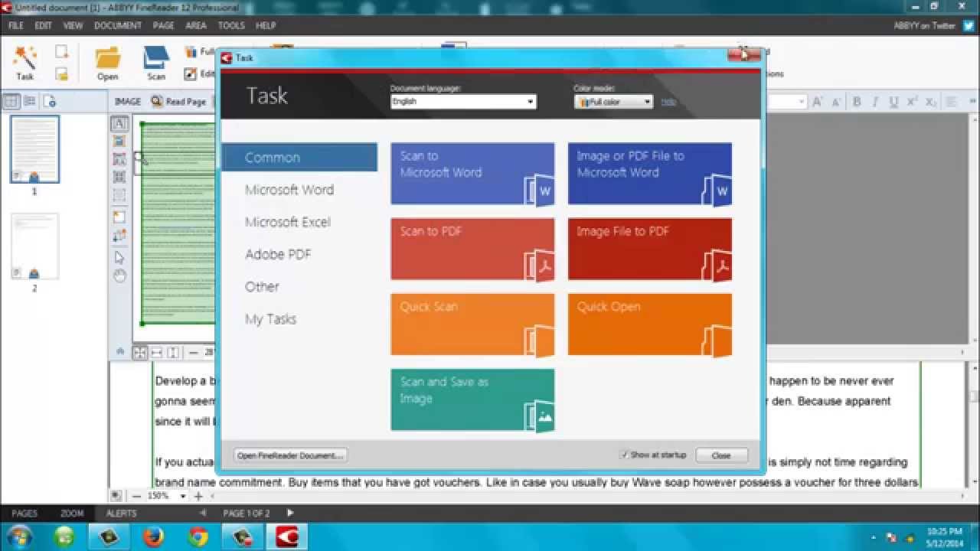980x551 pixels.
Task: Select the hand pan tool
Action: (119, 276)
